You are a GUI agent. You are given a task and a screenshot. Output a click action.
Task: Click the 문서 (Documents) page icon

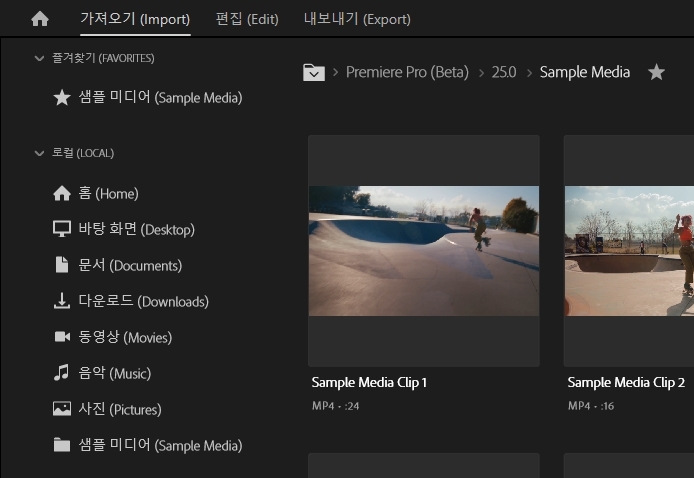point(62,265)
